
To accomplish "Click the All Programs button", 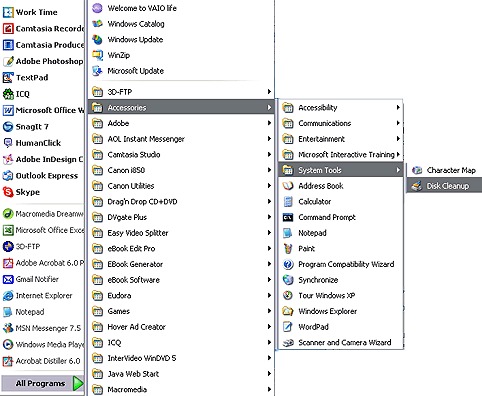I will coord(43,383).
